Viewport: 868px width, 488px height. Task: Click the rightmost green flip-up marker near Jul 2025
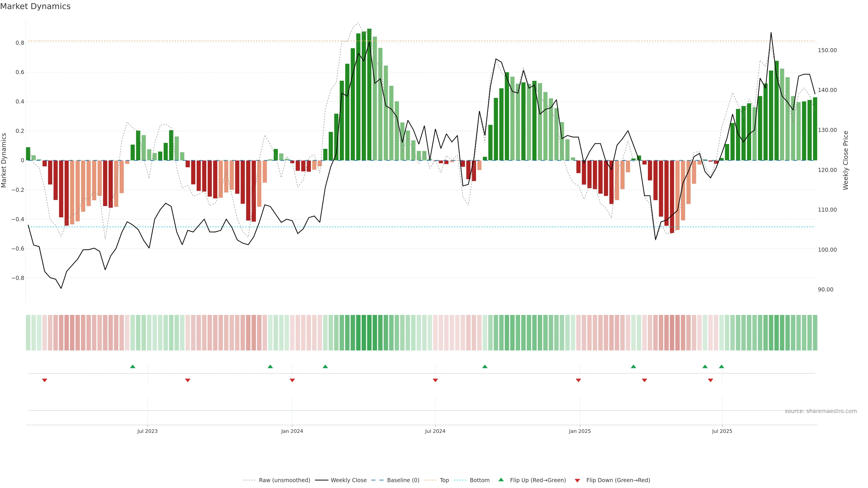[722, 366]
